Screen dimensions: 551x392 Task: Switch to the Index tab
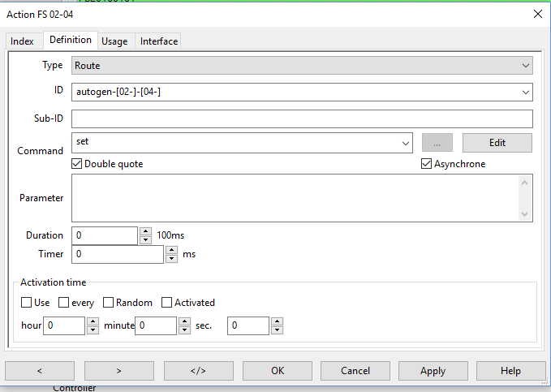22,41
